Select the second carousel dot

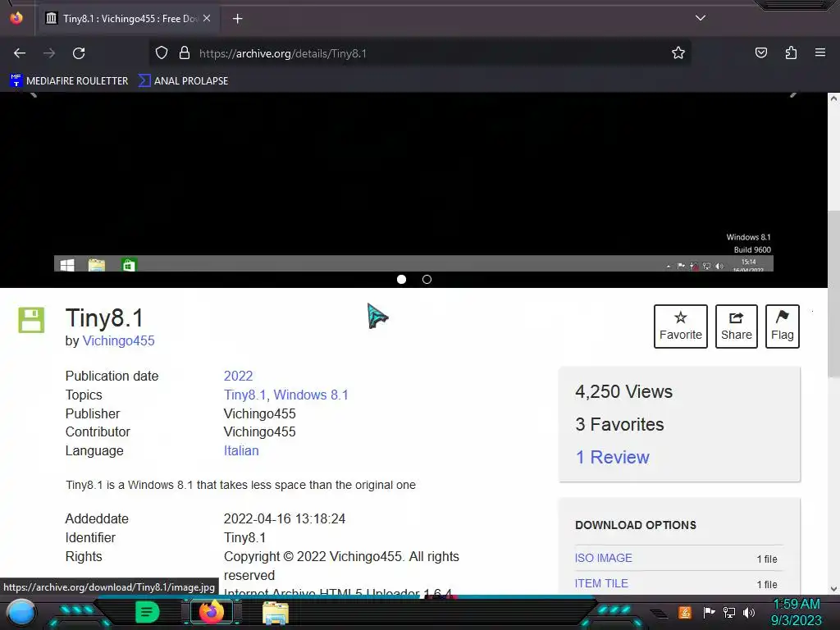(427, 279)
